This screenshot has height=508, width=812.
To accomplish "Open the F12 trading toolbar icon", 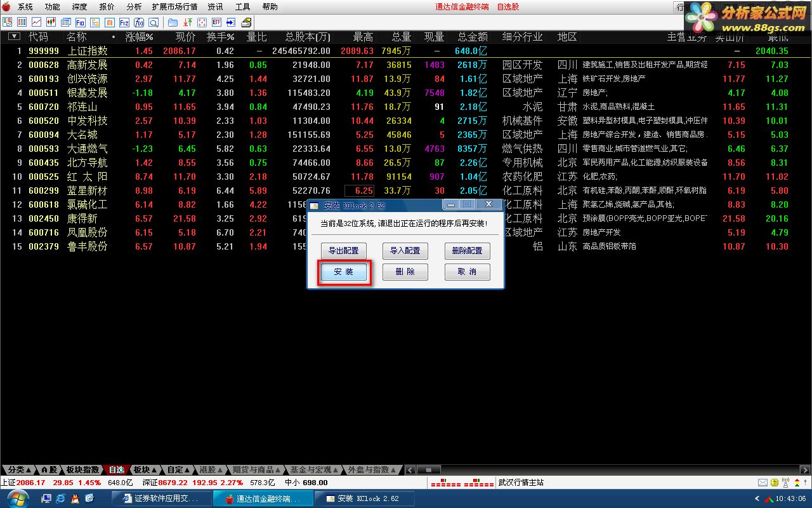I will pos(124,22).
